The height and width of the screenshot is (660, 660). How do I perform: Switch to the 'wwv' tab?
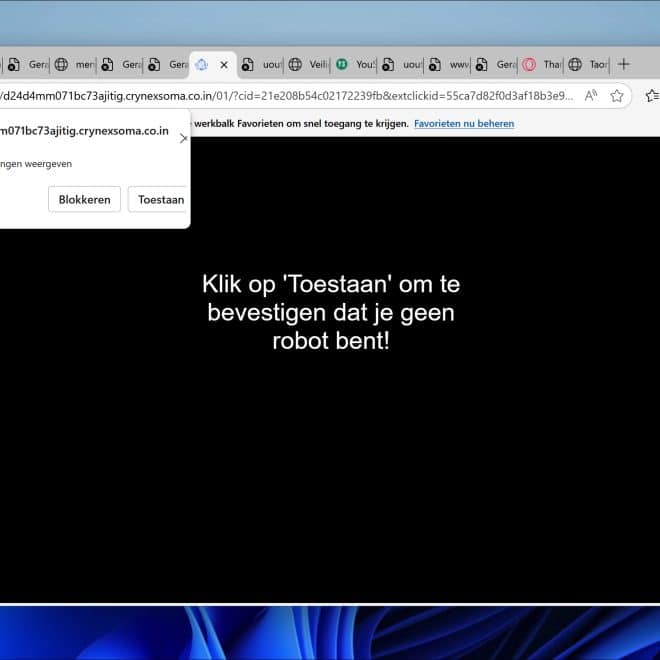pos(448,64)
